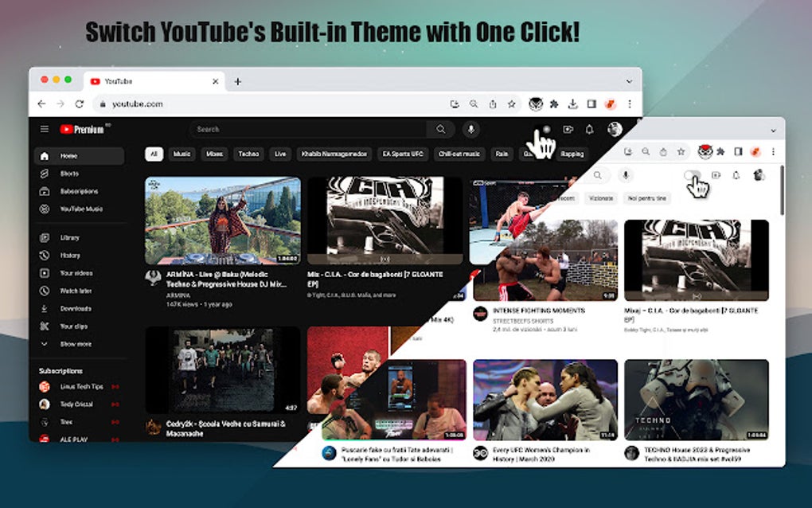Open tab search chevron in tab strip
Image resolution: width=812 pixels, height=508 pixels.
click(x=629, y=81)
